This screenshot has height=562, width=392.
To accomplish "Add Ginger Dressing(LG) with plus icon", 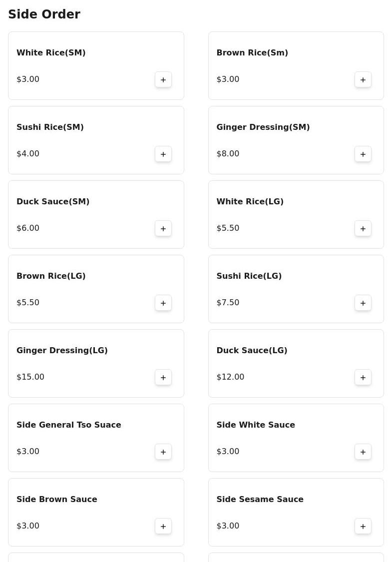I will point(163,377).
